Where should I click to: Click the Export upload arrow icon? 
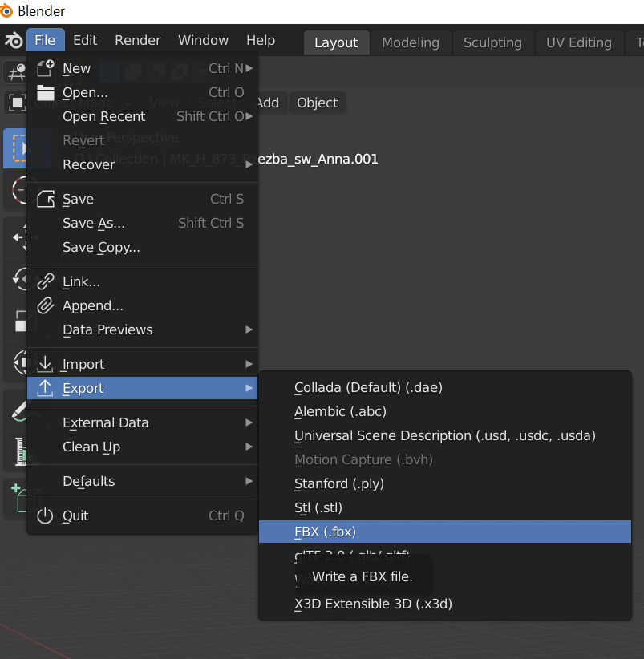click(46, 388)
